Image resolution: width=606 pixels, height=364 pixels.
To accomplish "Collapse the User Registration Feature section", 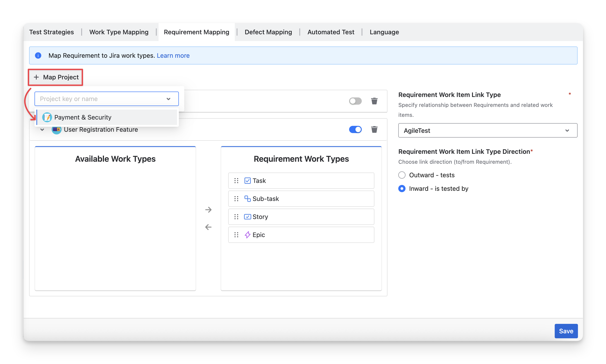I will point(42,129).
